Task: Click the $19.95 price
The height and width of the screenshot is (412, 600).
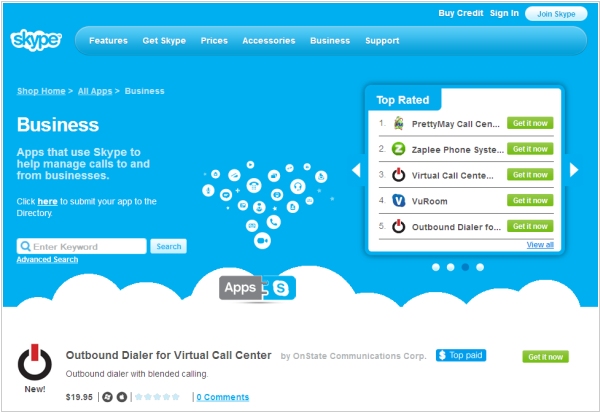Action: (x=79, y=397)
